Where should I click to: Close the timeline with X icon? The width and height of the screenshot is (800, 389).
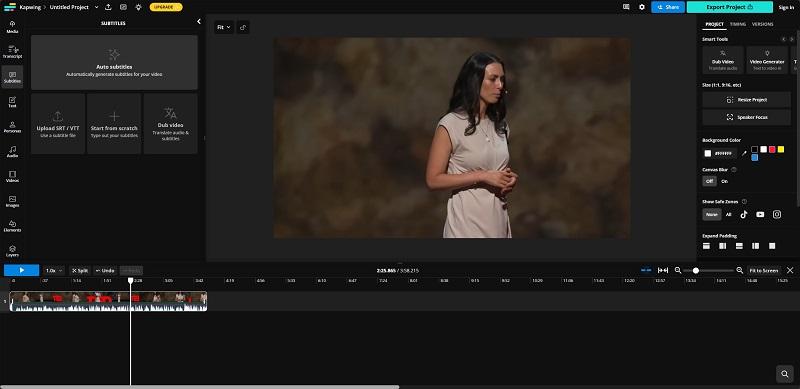790,271
